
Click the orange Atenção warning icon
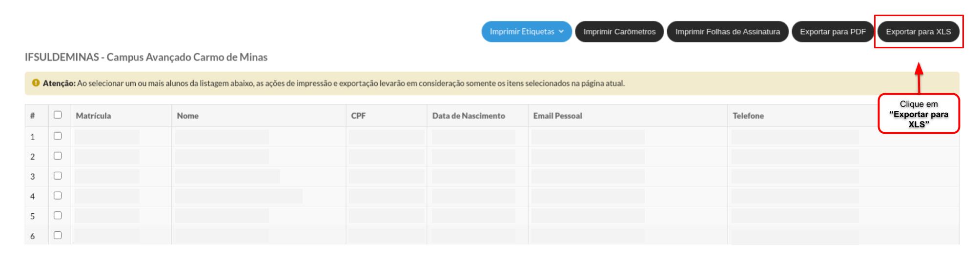pos(36,83)
